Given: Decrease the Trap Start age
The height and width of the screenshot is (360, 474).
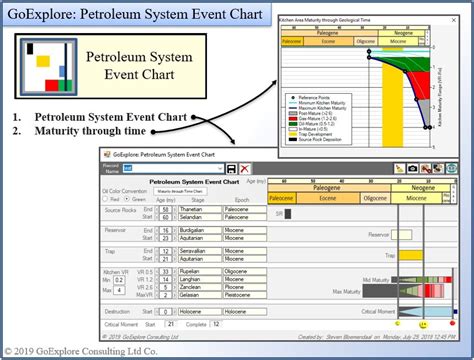Looking at the screenshot, I should point(156,259).
